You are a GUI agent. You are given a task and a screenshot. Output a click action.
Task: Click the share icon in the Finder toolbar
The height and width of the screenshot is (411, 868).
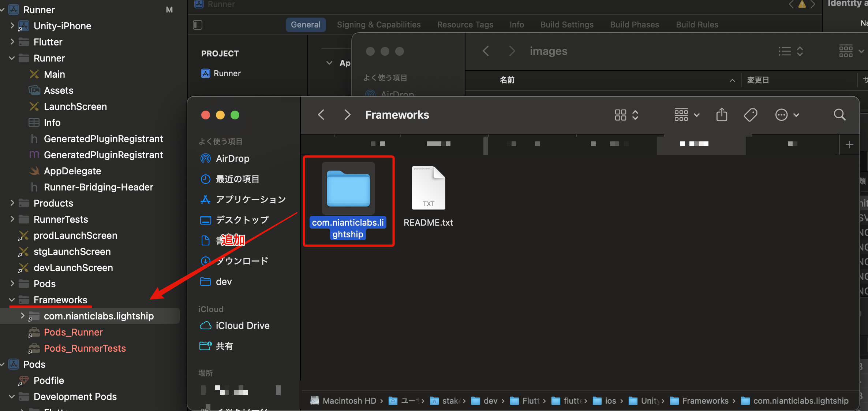(721, 115)
